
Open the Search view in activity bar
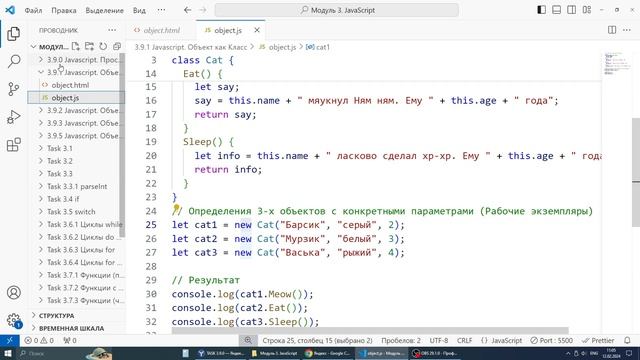pos(13,61)
